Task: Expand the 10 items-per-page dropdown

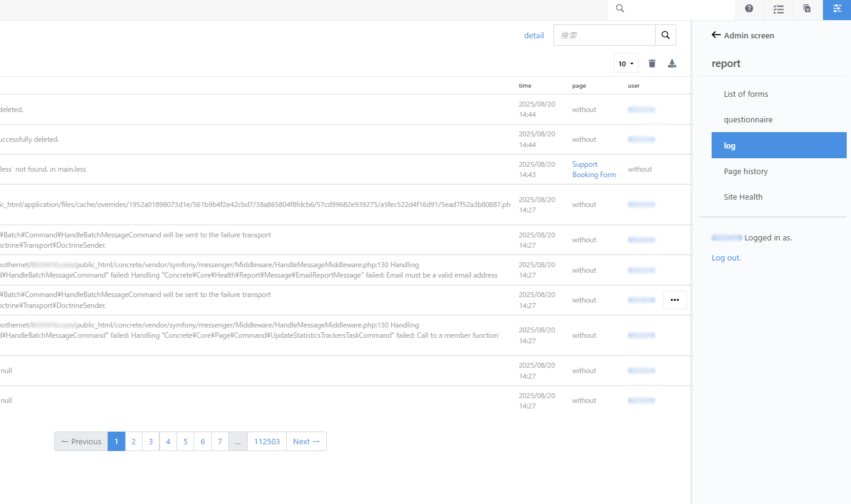Action: [626, 64]
